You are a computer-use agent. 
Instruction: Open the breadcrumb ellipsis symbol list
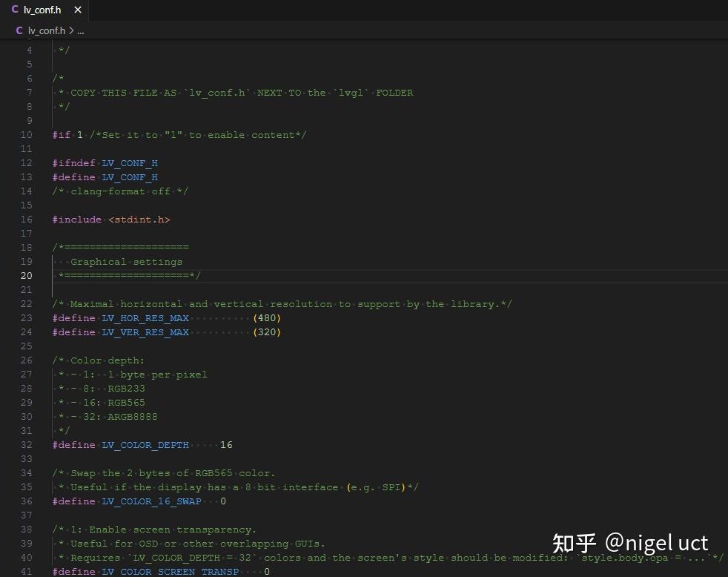coord(81,31)
